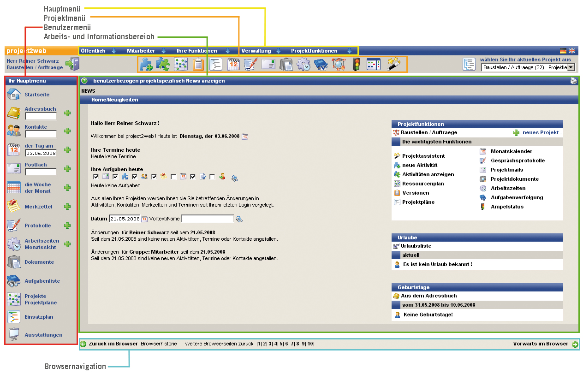Image resolution: width=583 pixels, height=392 pixels.
Task: Enable the calendar appointments checkbox
Action: (x=173, y=177)
